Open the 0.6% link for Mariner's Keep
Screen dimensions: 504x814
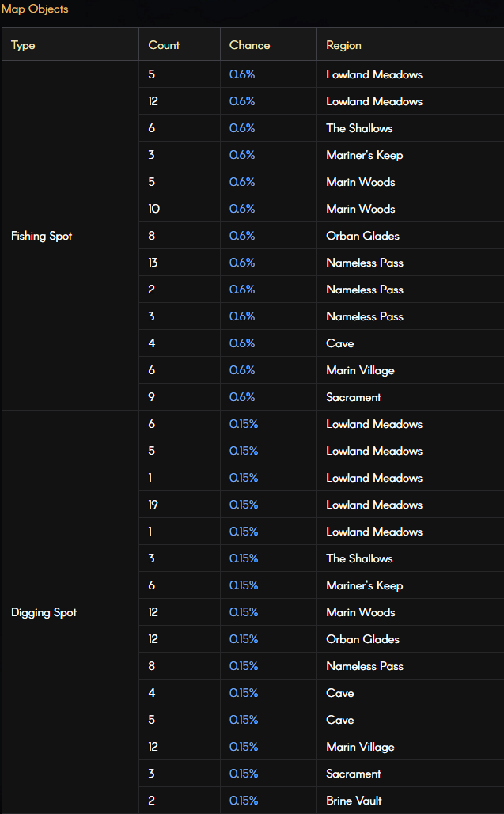242,155
